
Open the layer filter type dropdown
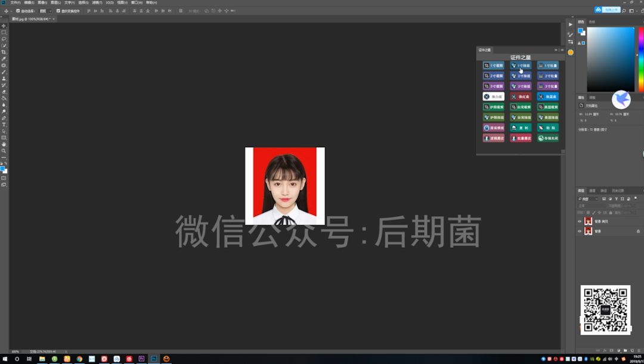[x=587, y=199]
